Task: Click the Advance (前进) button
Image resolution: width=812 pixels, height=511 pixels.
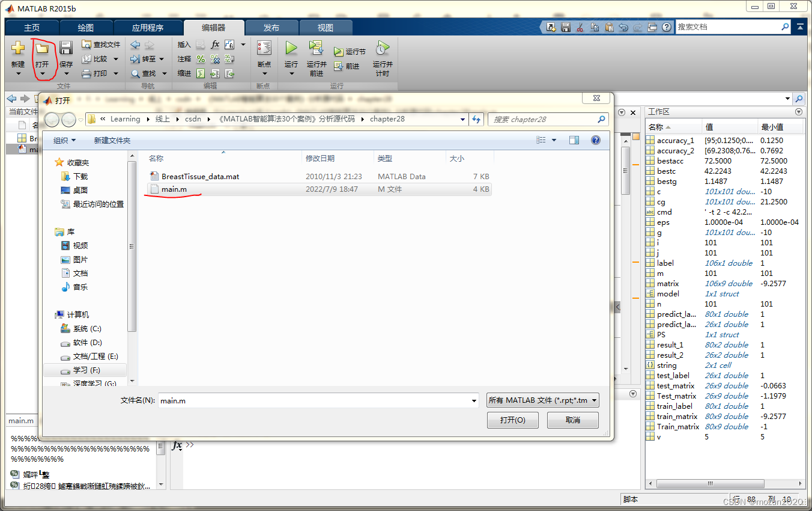Action: point(347,66)
